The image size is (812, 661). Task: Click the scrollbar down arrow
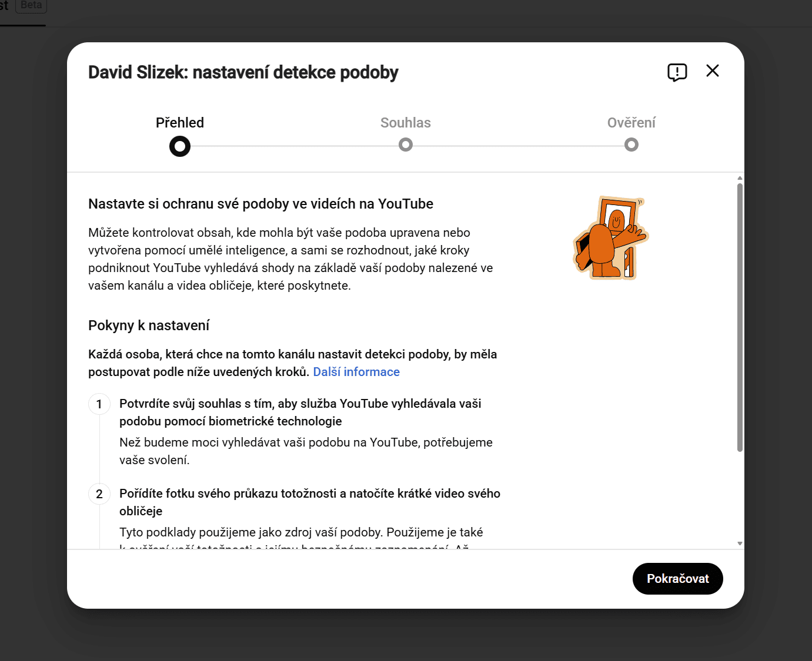tap(740, 544)
